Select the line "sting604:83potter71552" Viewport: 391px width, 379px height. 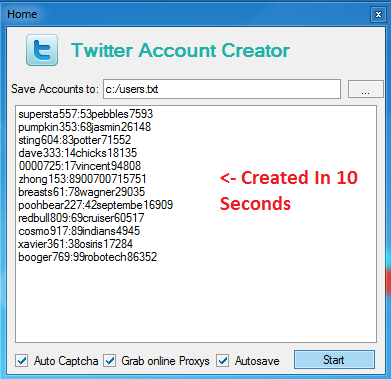(x=75, y=140)
